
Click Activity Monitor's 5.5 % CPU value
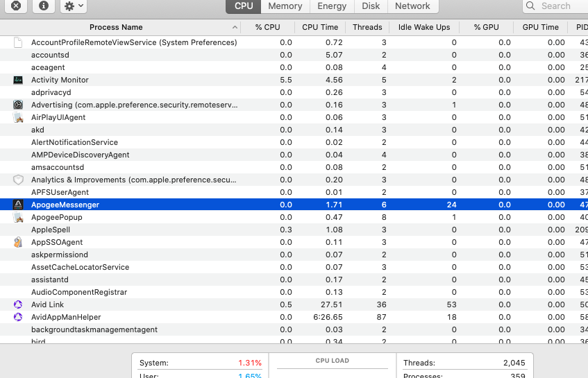click(286, 80)
